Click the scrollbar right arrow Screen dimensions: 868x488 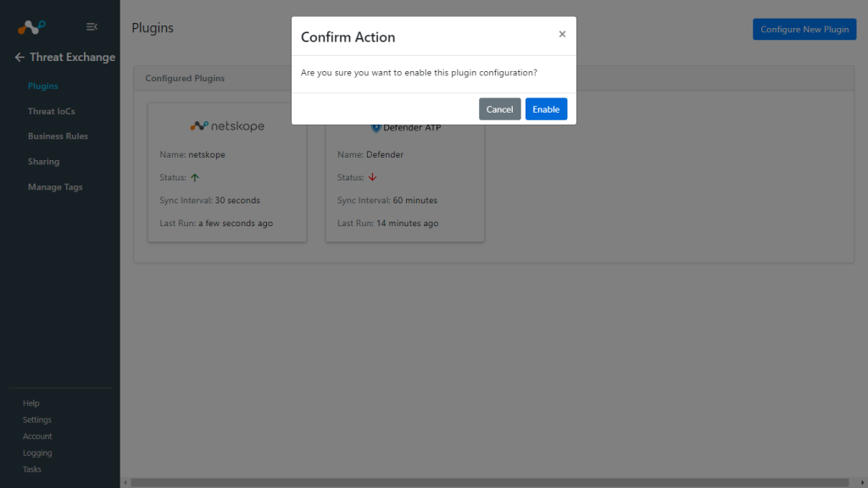862,482
